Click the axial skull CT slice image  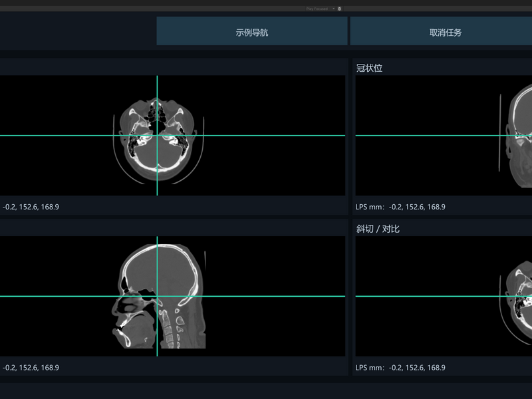click(158, 141)
